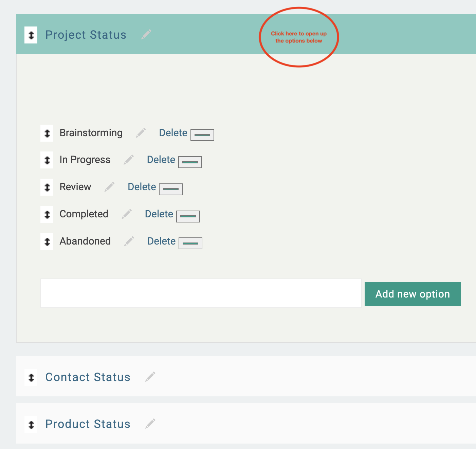Edit the Abandoned option using pencil icon

(129, 241)
